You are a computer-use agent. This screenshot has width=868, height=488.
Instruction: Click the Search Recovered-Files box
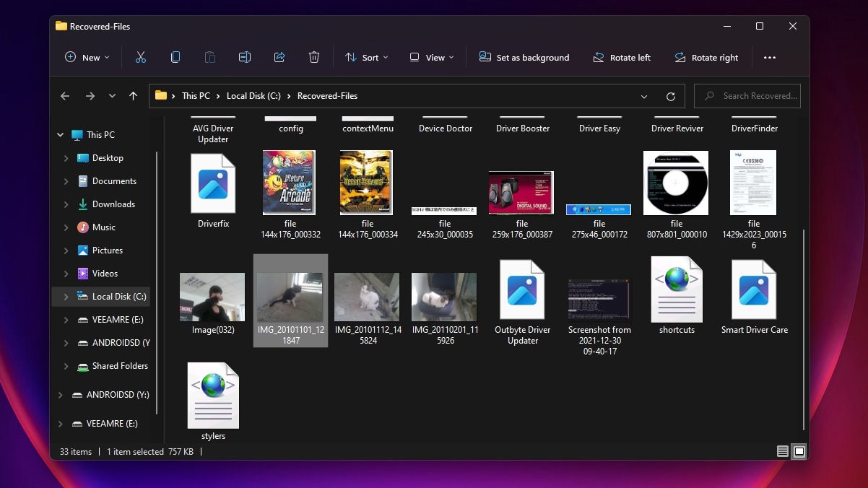tap(747, 96)
